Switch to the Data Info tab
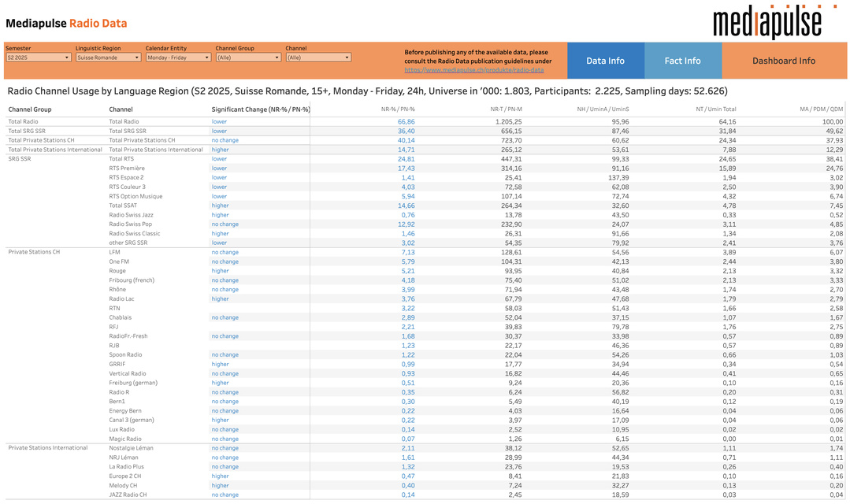This screenshot has height=504, width=850. click(x=605, y=61)
